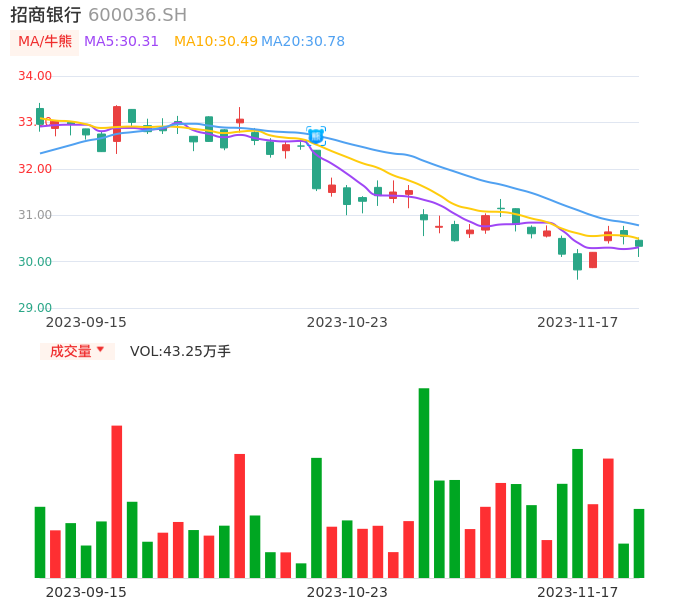Click the 600036.SH stock code

pos(137,15)
